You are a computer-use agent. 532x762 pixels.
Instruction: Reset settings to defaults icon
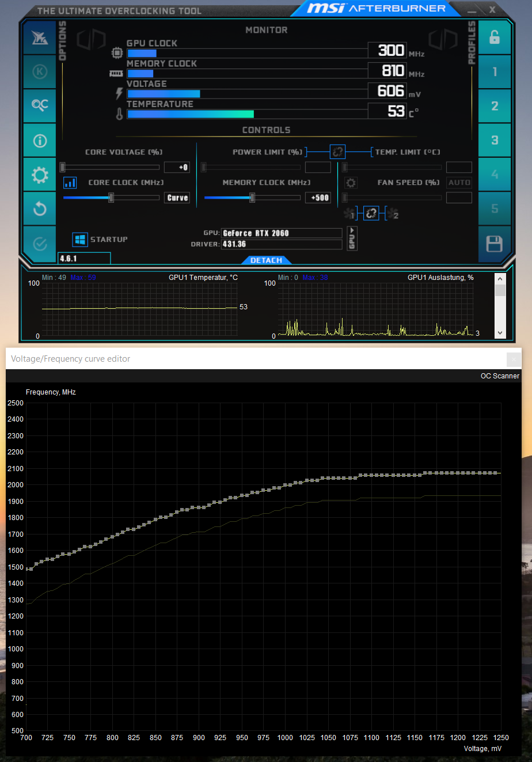click(x=40, y=208)
